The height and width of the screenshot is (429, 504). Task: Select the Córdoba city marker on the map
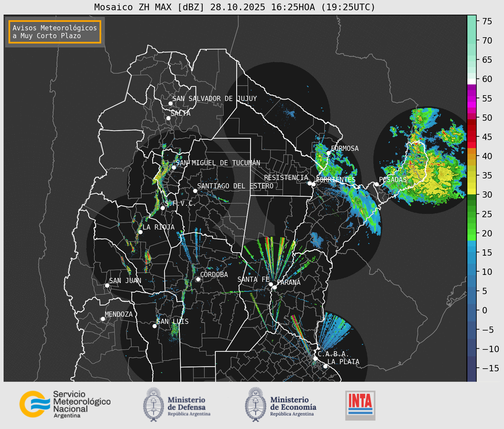click(198, 279)
